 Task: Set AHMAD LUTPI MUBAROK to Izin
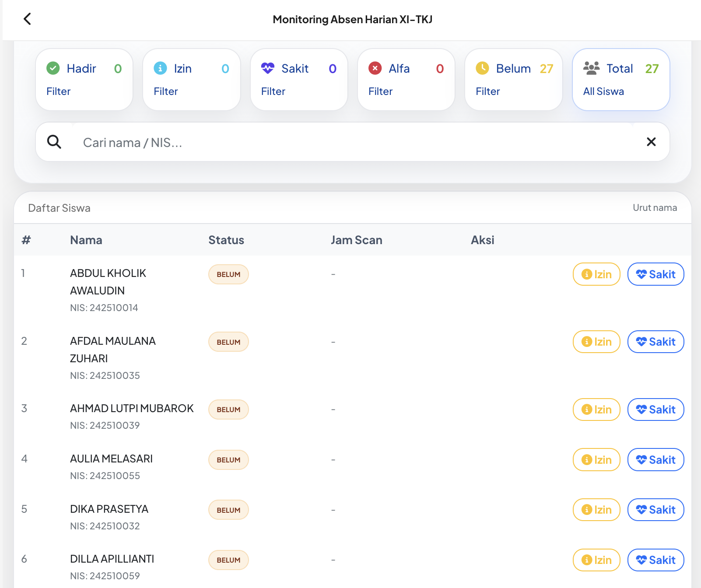point(596,409)
